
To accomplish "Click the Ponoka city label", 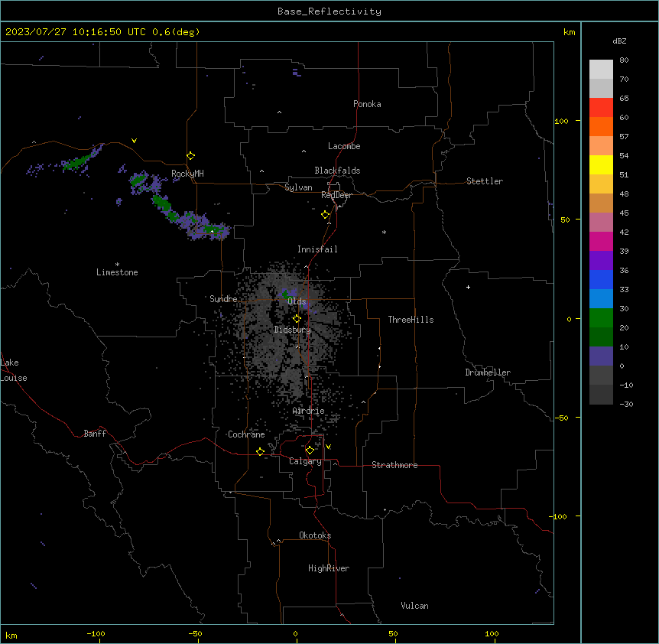I will tap(367, 104).
